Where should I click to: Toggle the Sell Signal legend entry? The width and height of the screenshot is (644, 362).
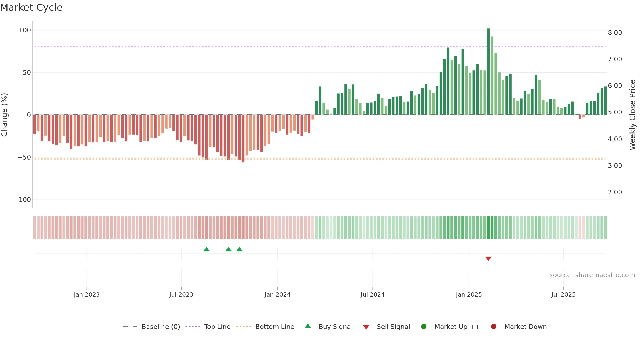[x=386, y=327]
